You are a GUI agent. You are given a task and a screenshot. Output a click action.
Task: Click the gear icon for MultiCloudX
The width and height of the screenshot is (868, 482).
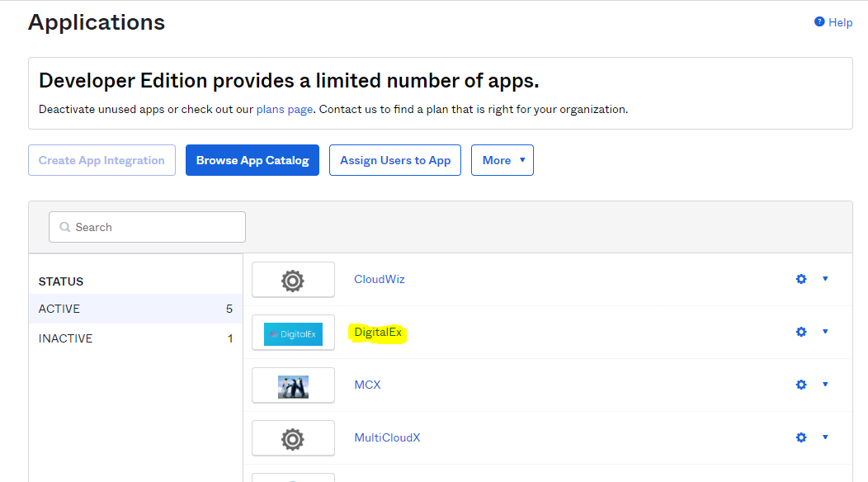tap(800, 437)
